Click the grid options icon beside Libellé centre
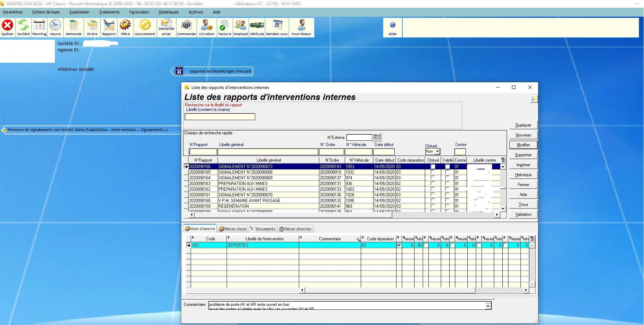 click(x=503, y=160)
